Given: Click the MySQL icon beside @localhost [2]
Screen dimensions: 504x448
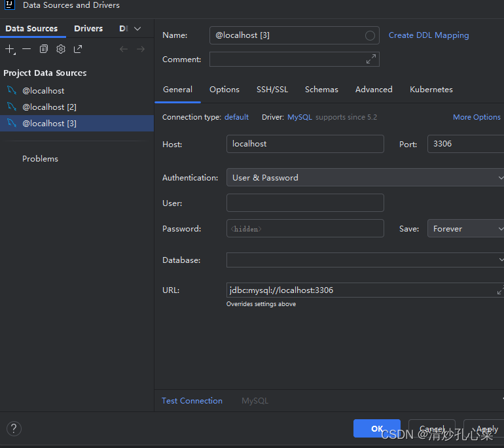Looking at the screenshot, I should tap(12, 107).
